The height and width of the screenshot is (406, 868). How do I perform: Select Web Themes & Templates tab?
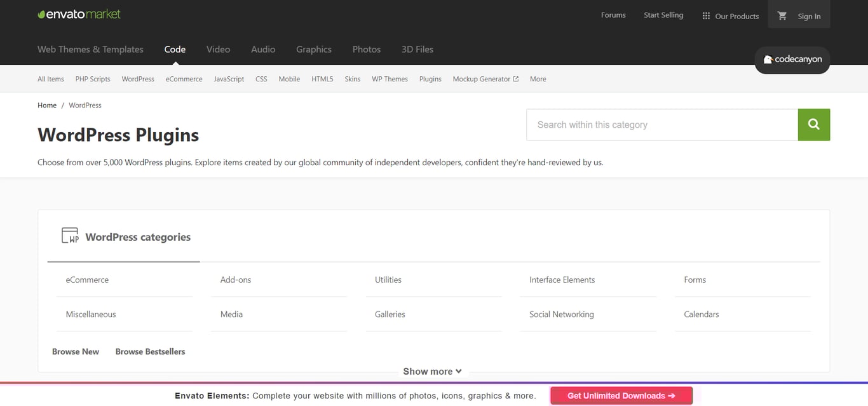(x=90, y=49)
